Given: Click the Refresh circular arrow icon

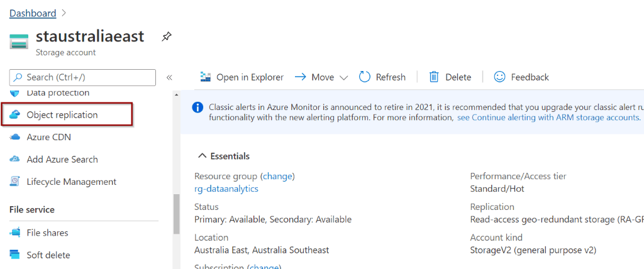Looking at the screenshot, I should 365,77.
